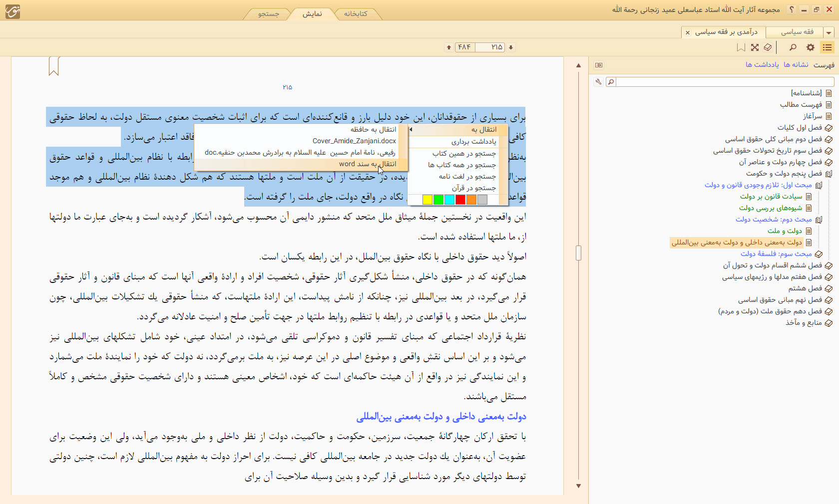Close the 'درآمدی بر فقه سیاسی' tab
The image size is (839, 504).
click(688, 32)
